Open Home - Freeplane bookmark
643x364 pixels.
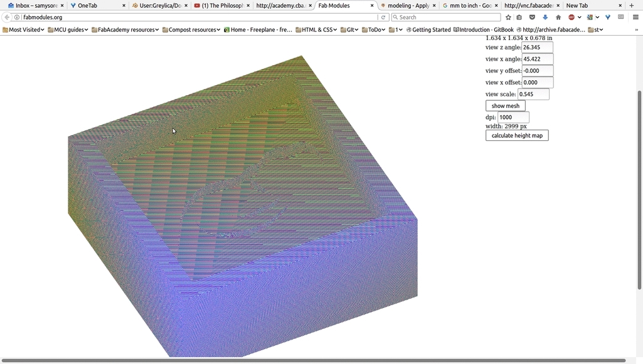pos(258,29)
